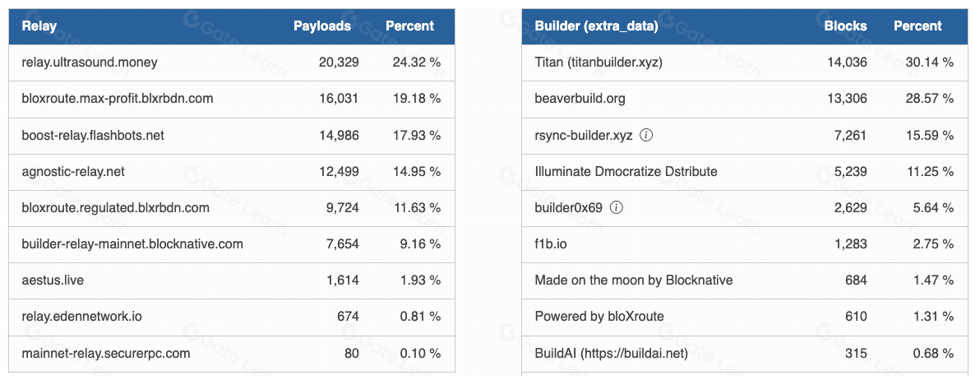Click the info icon beside rsync-builder.xyz
The image size is (980, 380).
(646, 135)
